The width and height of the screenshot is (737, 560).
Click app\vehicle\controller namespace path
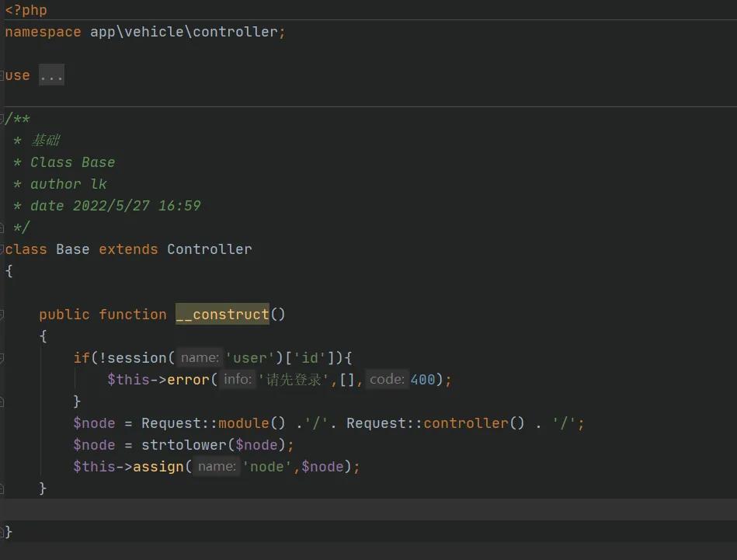point(184,32)
